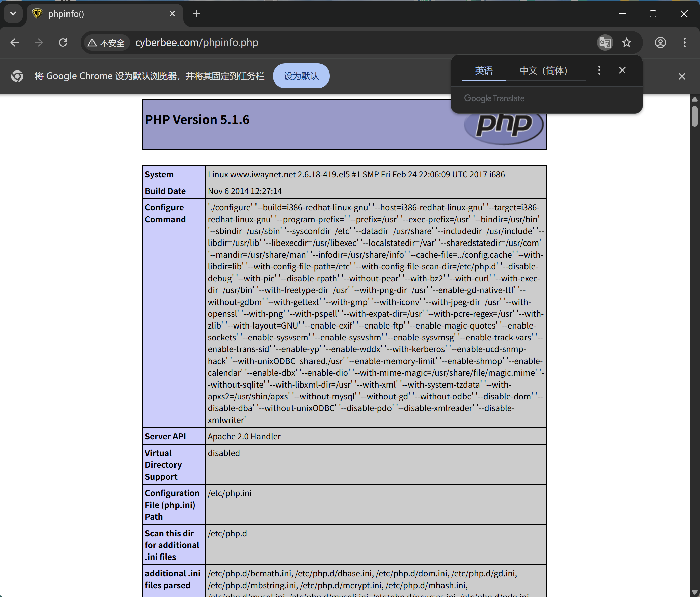
Task: Click the 设为默认 button
Action: click(x=301, y=76)
